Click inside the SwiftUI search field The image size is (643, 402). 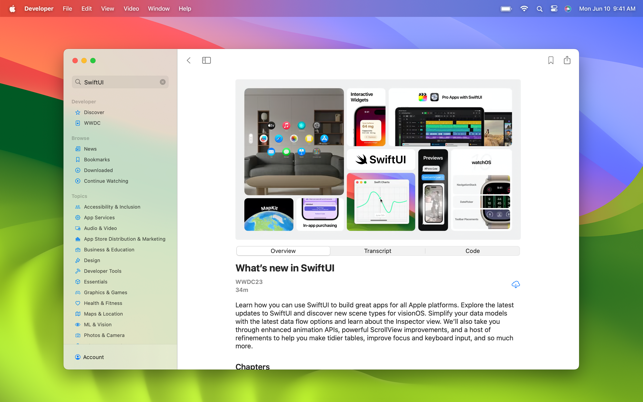tap(120, 82)
